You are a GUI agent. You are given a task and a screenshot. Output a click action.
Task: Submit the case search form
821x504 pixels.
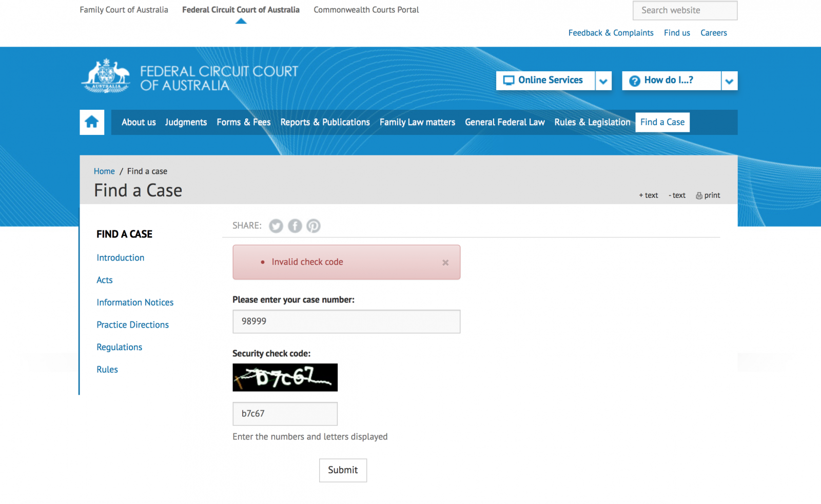(x=343, y=470)
